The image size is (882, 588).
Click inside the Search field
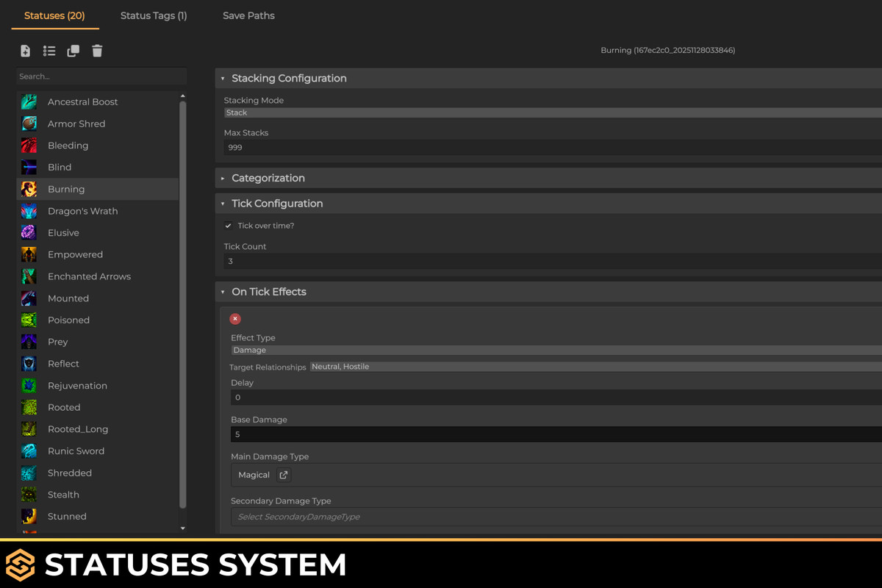101,76
